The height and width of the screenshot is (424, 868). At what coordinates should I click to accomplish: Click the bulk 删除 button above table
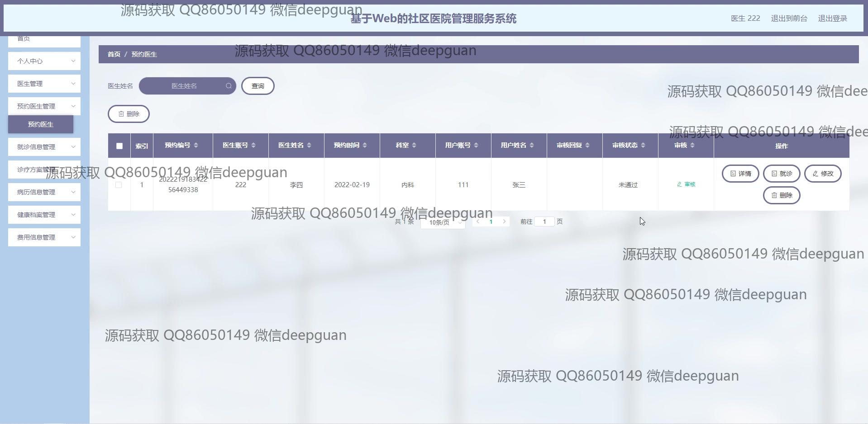129,114
